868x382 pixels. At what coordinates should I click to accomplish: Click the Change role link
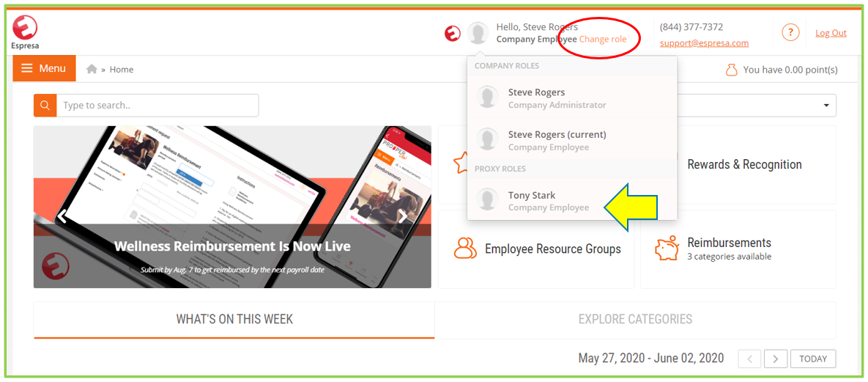pos(603,39)
